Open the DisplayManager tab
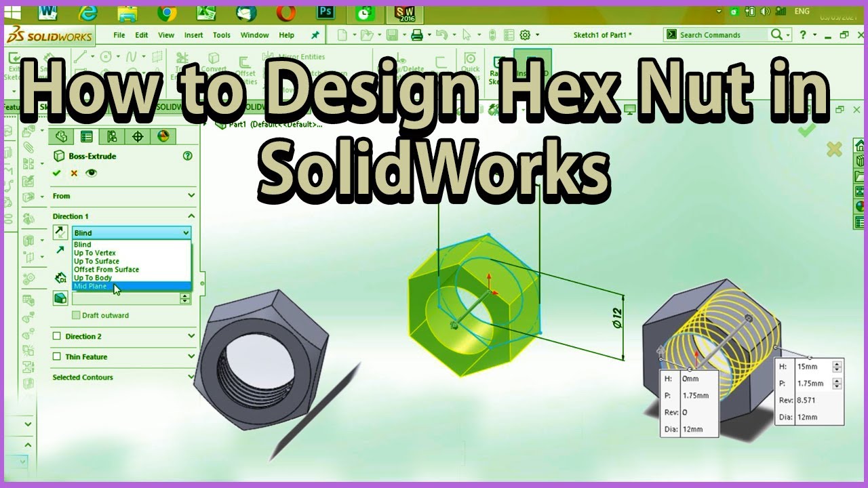Screen dimensions: 868x488 tap(163, 136)
